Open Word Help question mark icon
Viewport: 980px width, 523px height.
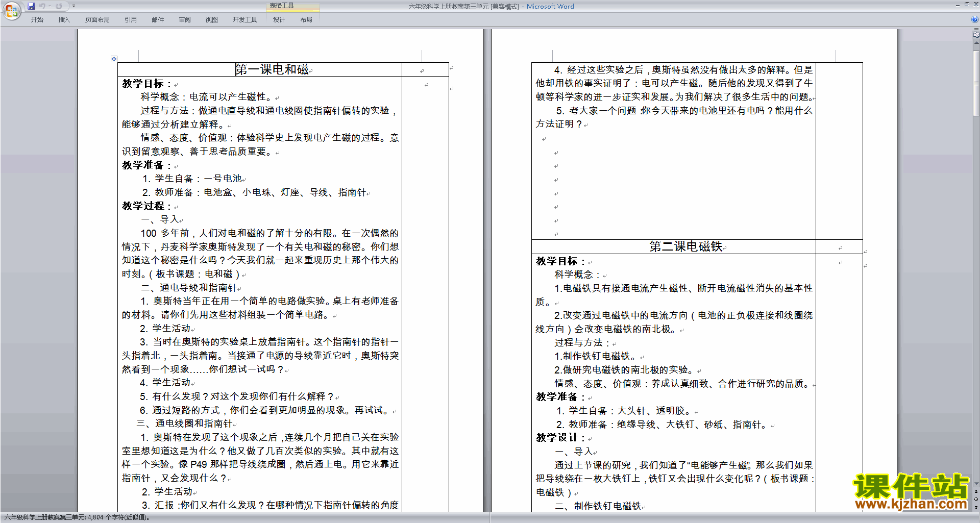[975, 19]
